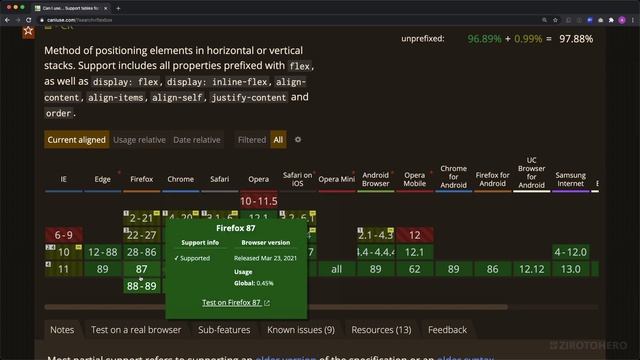
Task: Click the browser forward arrow
Action: [18, 20]
